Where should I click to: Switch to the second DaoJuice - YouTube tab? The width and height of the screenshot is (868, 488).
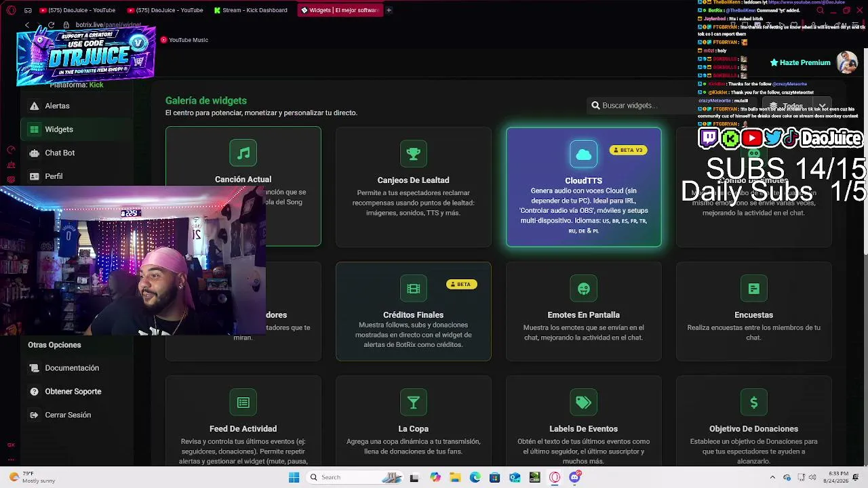[165, 10]
